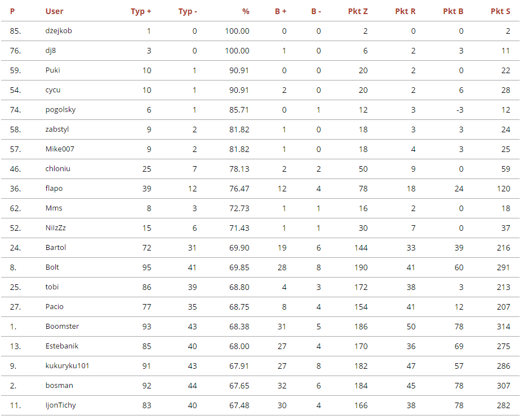523x420 pixels.
Task: Click user name Estebanik
Action: pos(62,346)
